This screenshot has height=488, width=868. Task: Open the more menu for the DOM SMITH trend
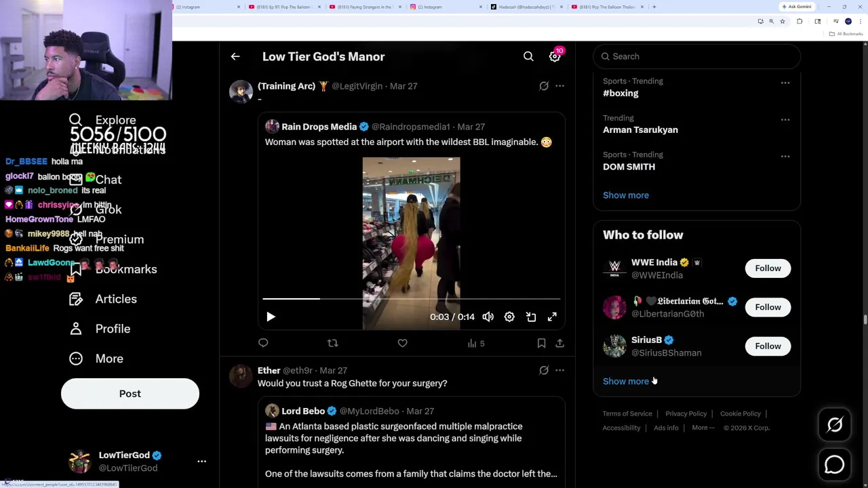point(785,156)
